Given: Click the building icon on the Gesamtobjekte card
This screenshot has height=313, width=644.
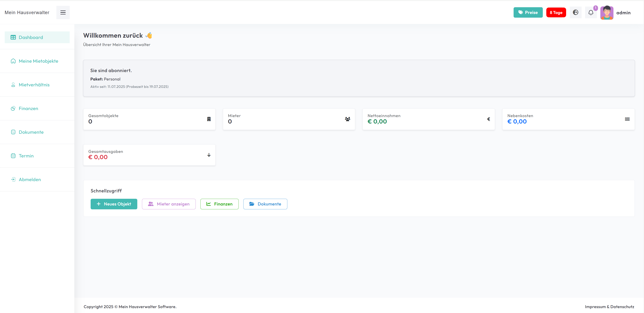Looking at the screenshot, I should [209, 119].
